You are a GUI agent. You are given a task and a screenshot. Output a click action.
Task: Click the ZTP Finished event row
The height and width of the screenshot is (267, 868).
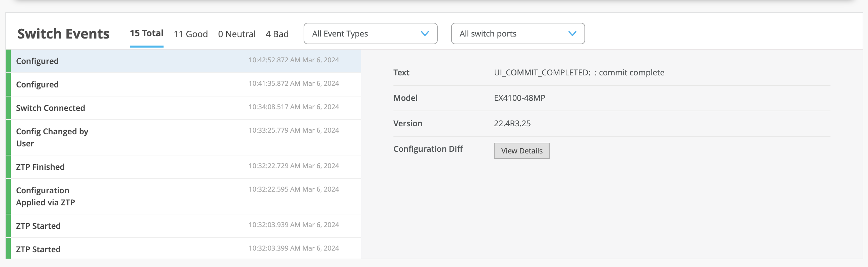[183, 166]
